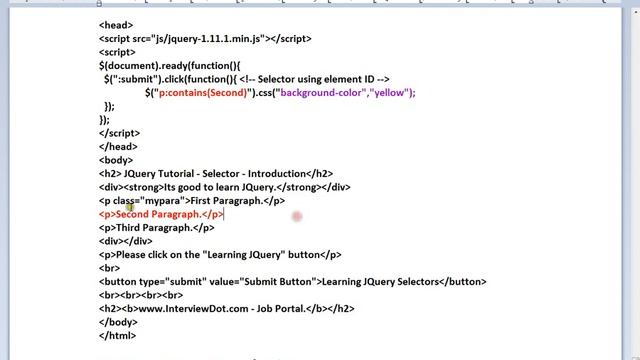Screen dimensions: 640x360
Task: Click the "Please click on the" paragraph line
Action: pos(220,255)
